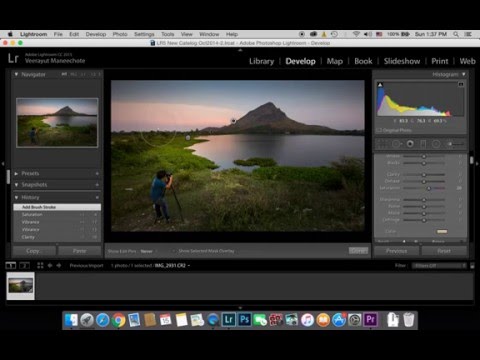This screenshot has width=480, height=360.
Task: Click the Paste button
Action: click(x=80, y=251)
